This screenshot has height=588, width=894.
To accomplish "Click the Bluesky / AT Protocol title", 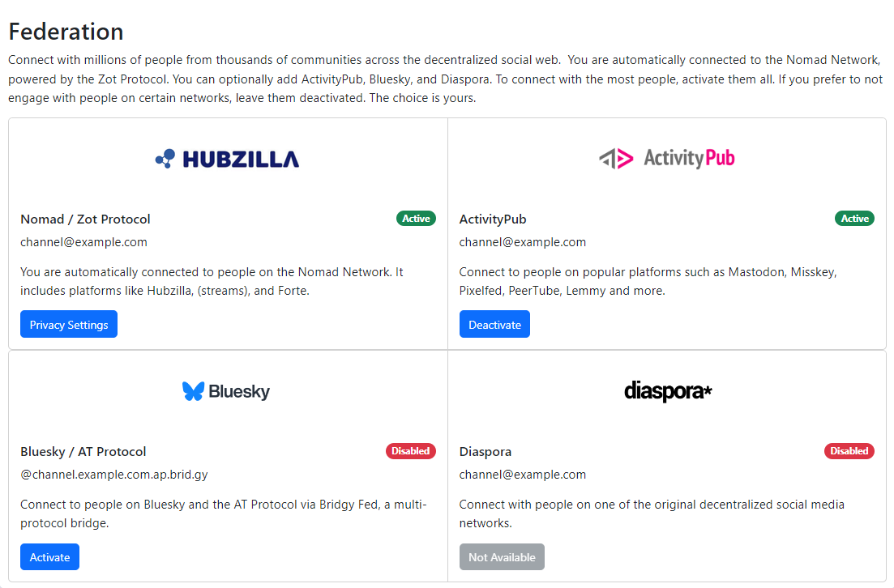I will click(x=83, y=452).
